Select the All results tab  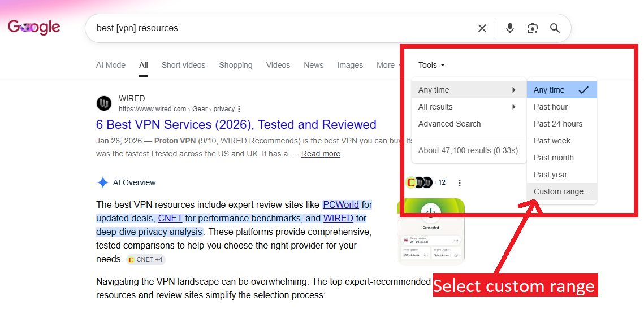point(144,66)
